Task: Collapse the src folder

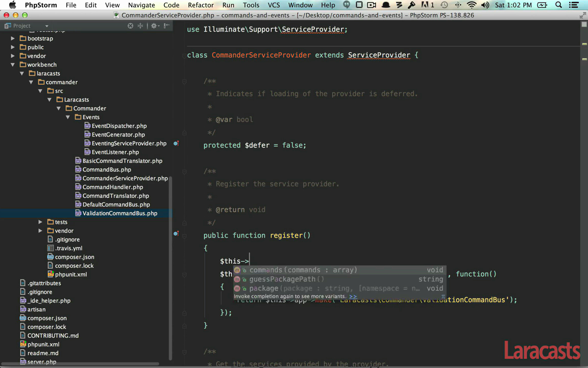Action: click(x=40, y=91)
